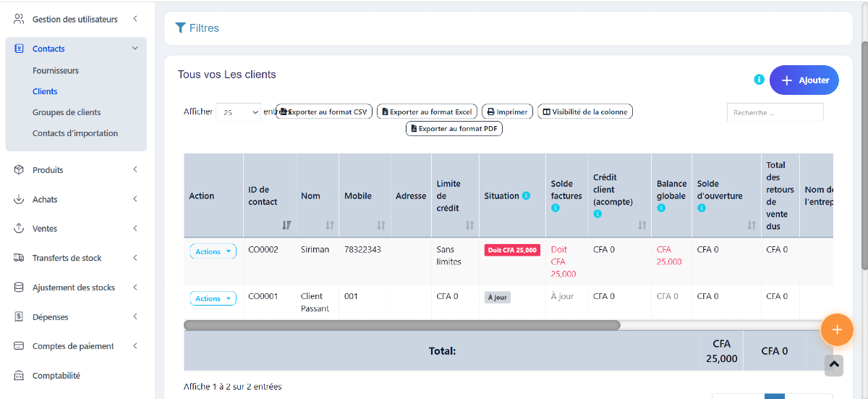The width and height of the screenshot is (868, 399).
Task: Expand the Produits menu chevron
Action: (135, 169)
